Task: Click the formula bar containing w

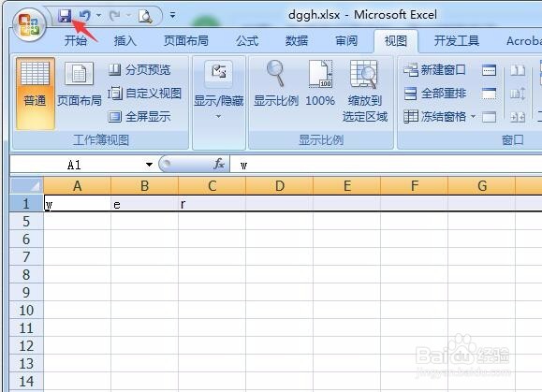Action: 386,165
